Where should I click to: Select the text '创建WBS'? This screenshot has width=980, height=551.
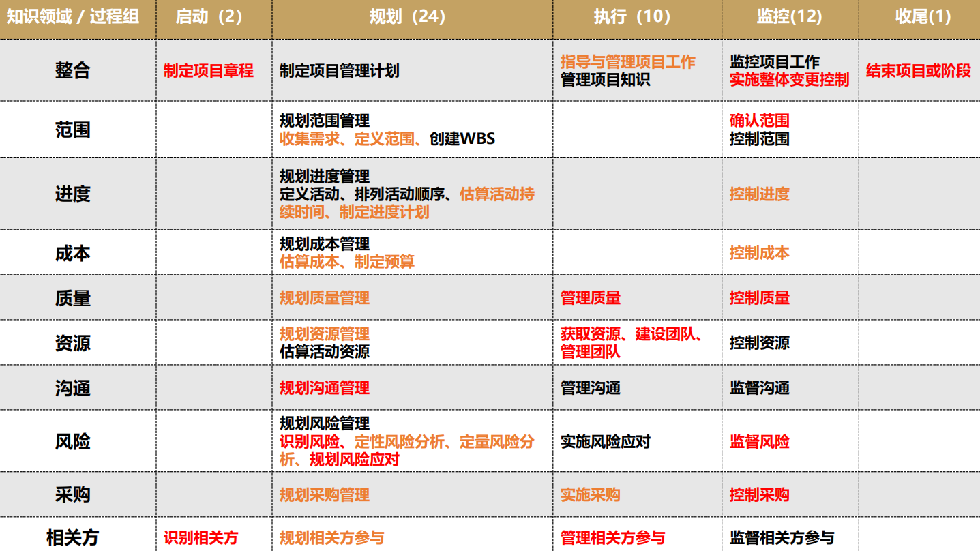[x=462, y=139]
